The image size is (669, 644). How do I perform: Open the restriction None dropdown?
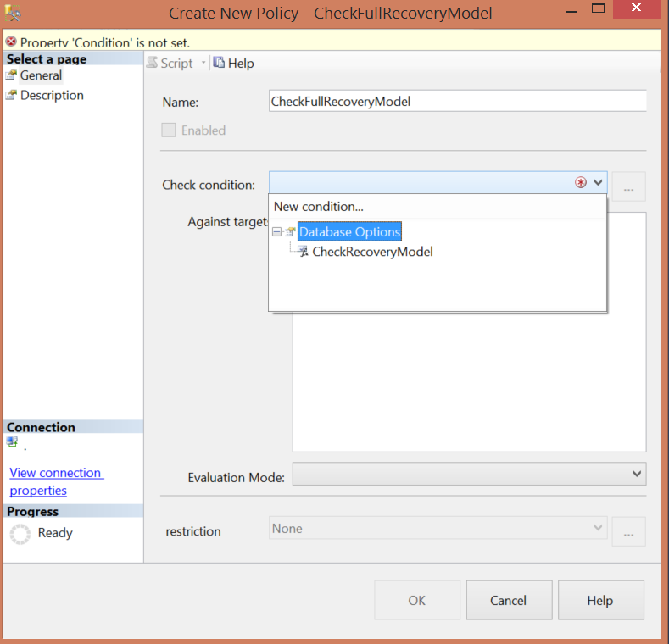click(x=438, y=528)
